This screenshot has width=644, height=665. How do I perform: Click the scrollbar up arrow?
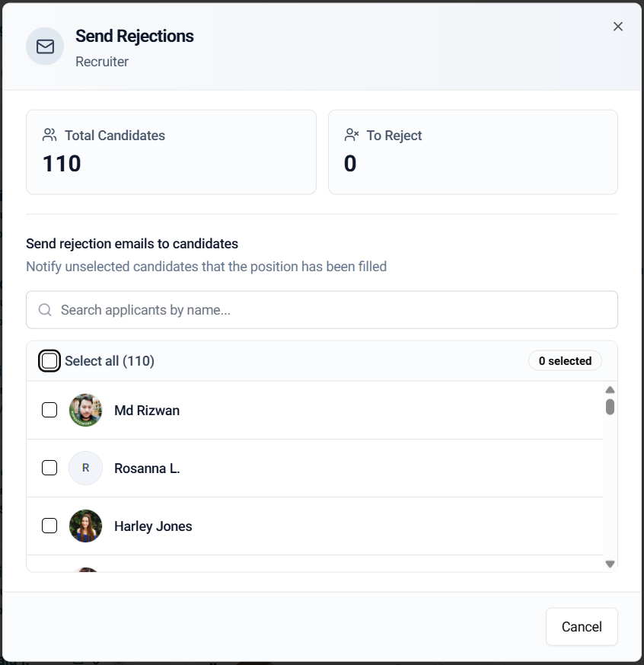pyautogui.click(x=610, y=390)
